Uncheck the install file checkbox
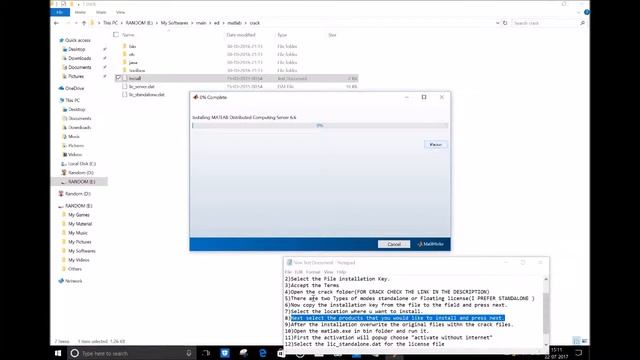Image resolution: width=640 pixels, height=360 pixels. 118,78
